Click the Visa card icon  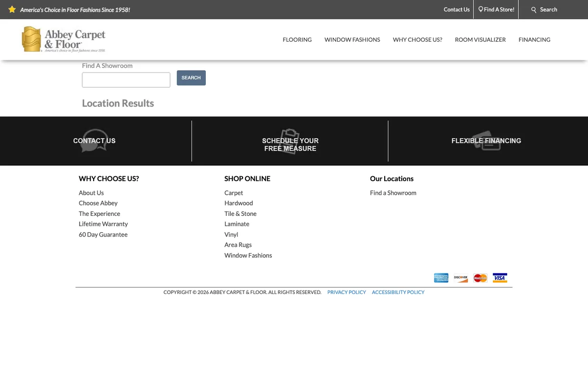500,278
